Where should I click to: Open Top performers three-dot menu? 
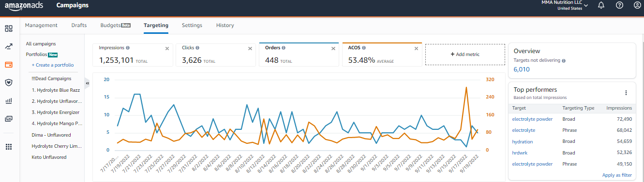click(x=626, y=93)
